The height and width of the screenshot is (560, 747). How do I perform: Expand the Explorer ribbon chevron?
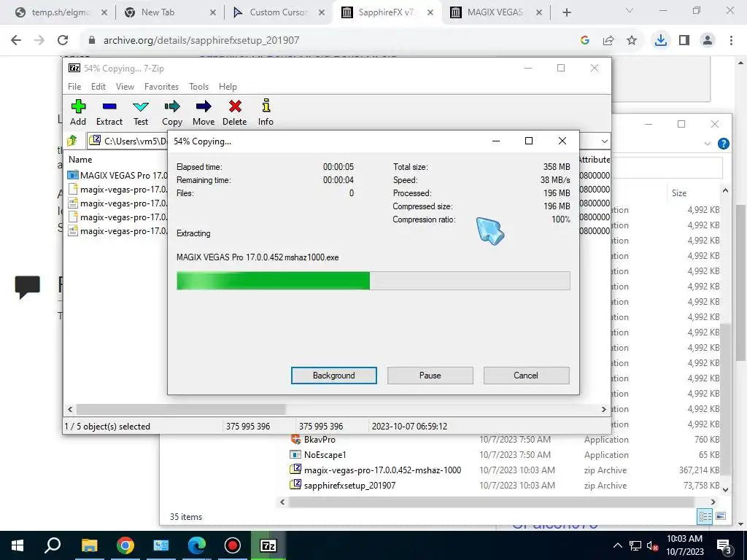pos(708,144)
